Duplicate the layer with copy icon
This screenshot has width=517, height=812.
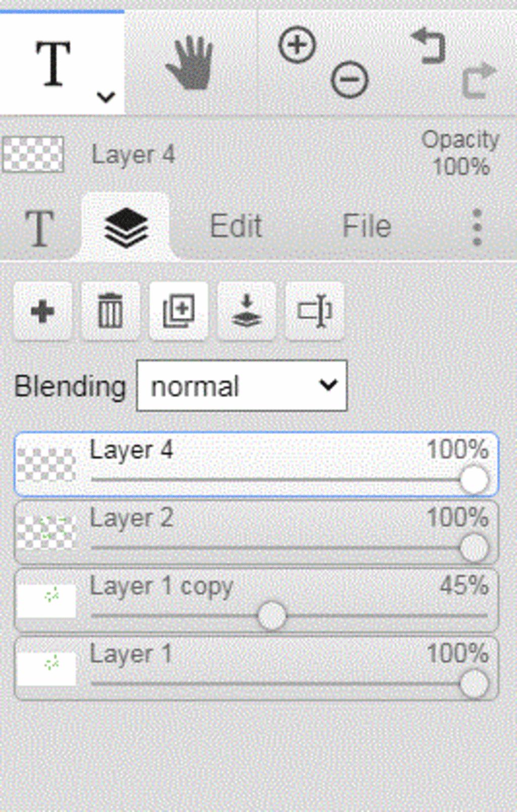(178, 311)
